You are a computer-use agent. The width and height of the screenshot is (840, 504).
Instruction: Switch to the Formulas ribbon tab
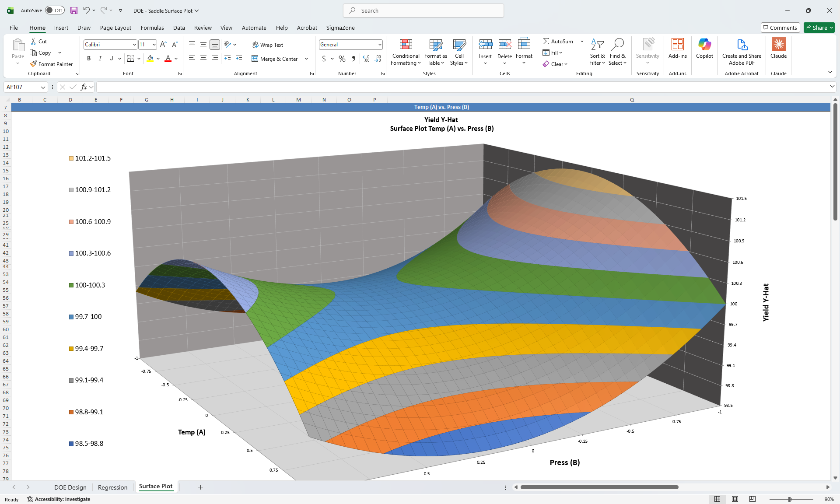coord(152,28)
